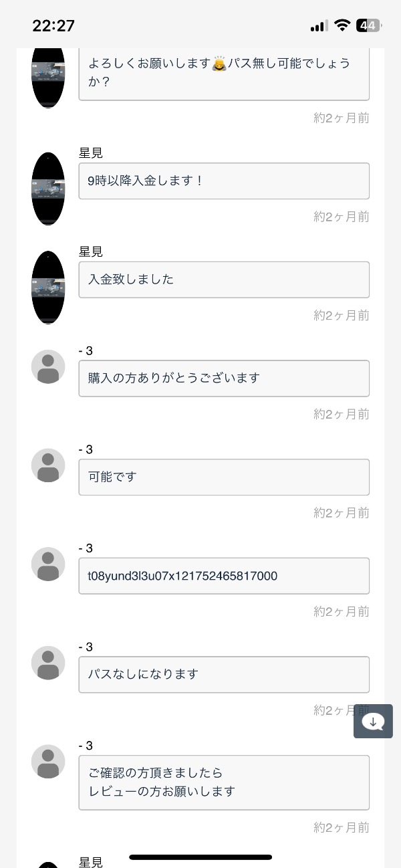The height and width of the screenshot is (868, 401).
Task: Tap the 'パスなしになります' message bubble
Action: tap(224, 674)
